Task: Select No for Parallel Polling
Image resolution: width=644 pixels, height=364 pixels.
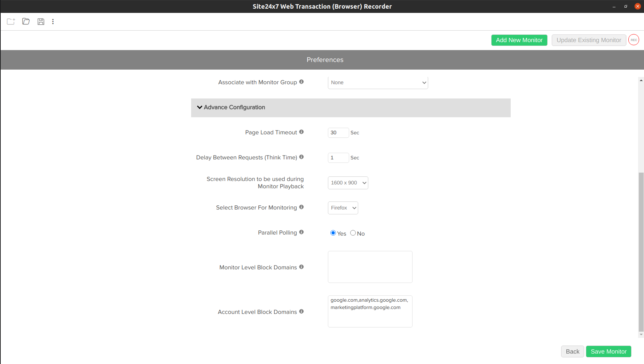Action: [353, 233]
